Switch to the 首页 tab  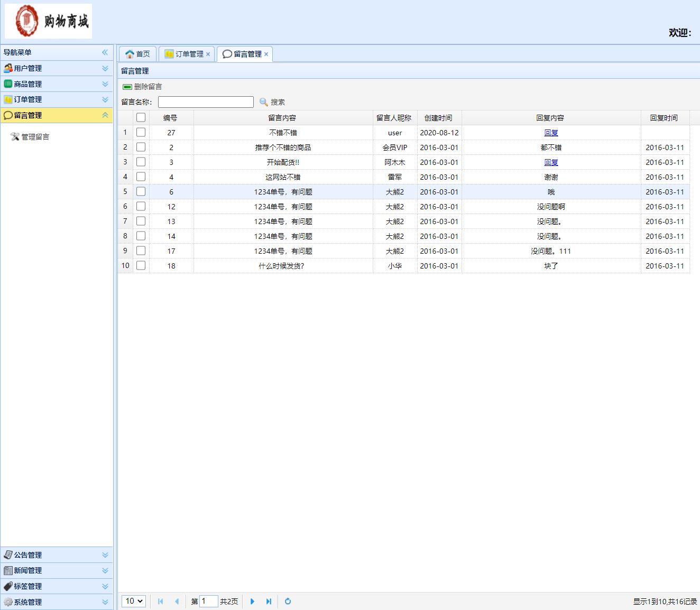[137, 54]
